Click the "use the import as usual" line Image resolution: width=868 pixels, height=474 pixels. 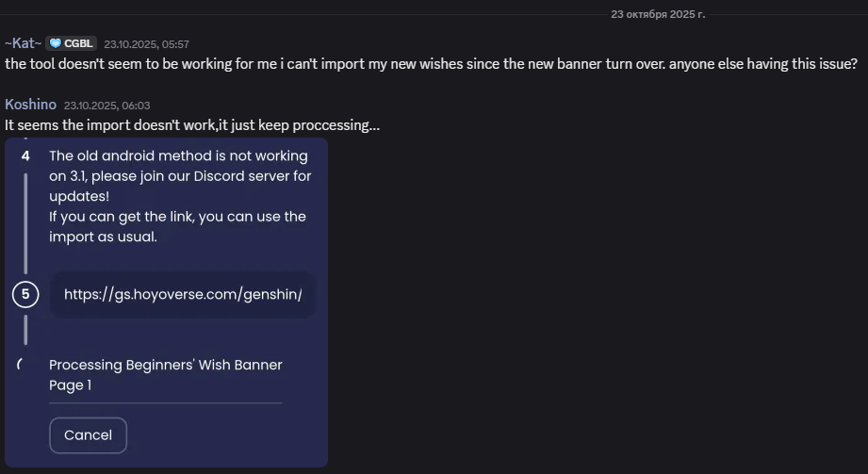pyautogui.click(x=177, y=226)
